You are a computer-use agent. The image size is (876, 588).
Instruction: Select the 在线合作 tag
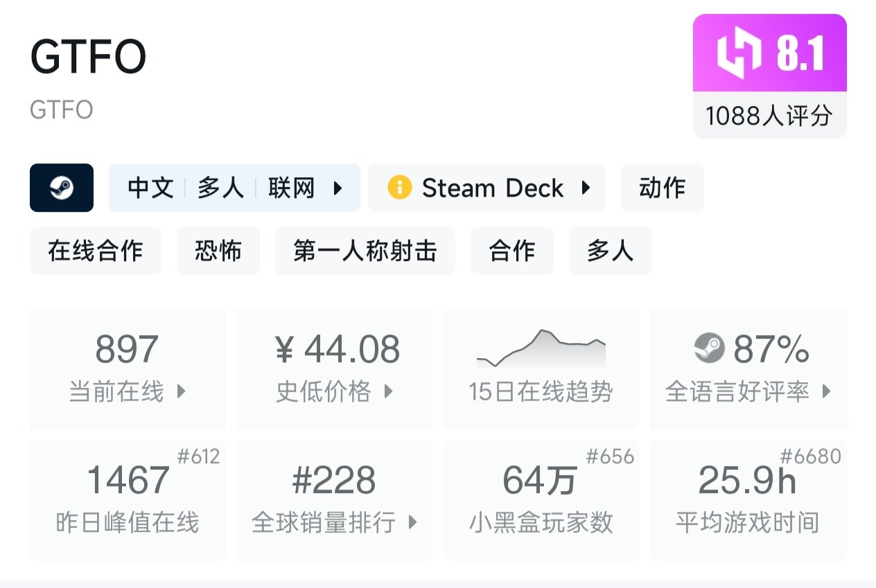[x=96, y=251]
